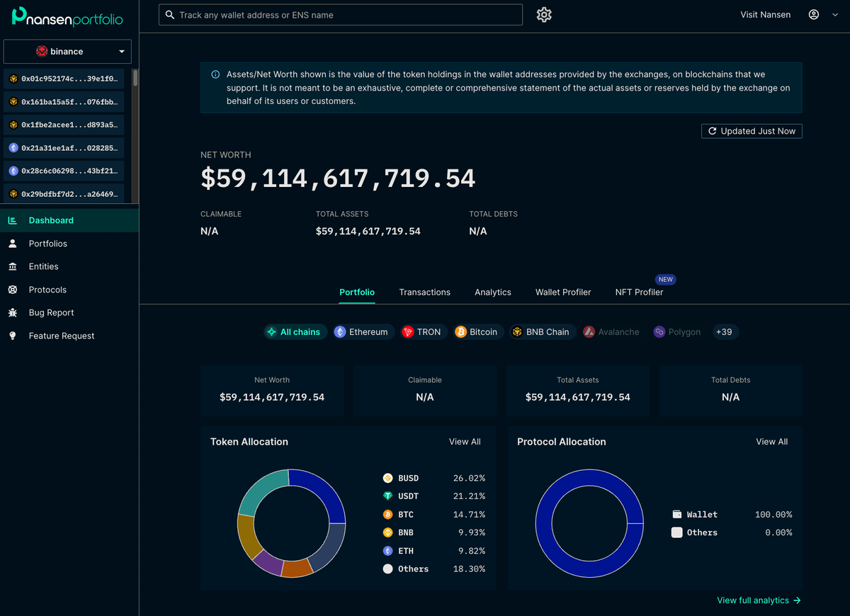Open the Wallet Profiler tab

[563, 292]
